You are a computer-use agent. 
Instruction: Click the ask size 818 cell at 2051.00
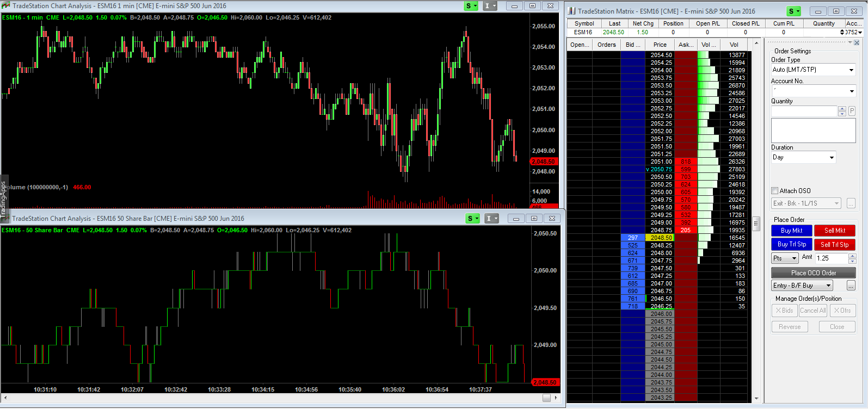686,162
